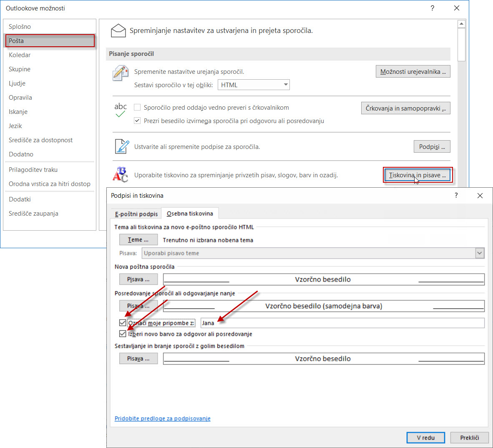Click Možnosti urejevalnika button
The image size is (493, 448).
tap(413, 72)
